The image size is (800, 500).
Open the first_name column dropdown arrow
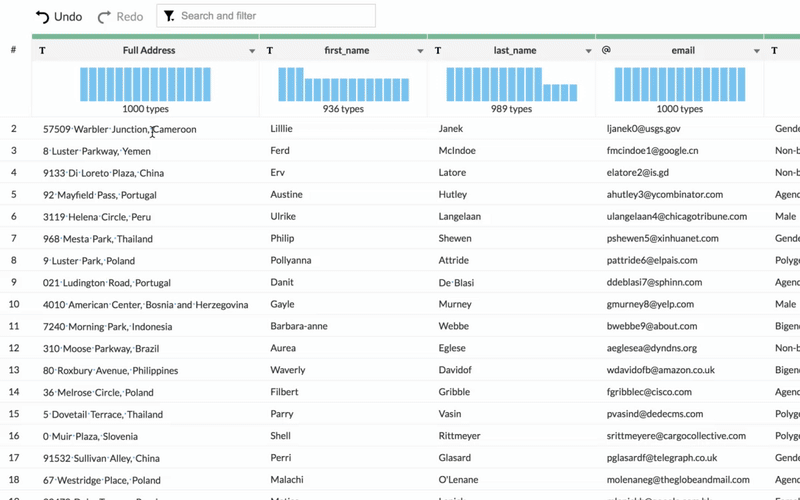click(x=420, y=51)
